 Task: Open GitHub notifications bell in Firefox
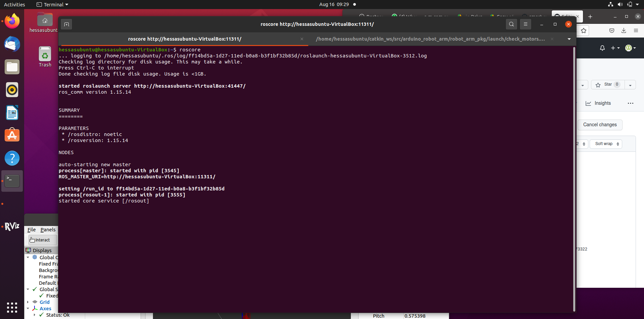click(x=602, y=48)
